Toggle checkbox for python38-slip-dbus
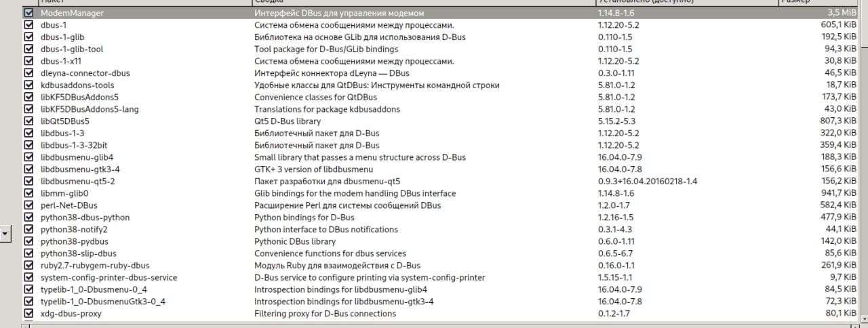The image size is (868, 328). 28,253
